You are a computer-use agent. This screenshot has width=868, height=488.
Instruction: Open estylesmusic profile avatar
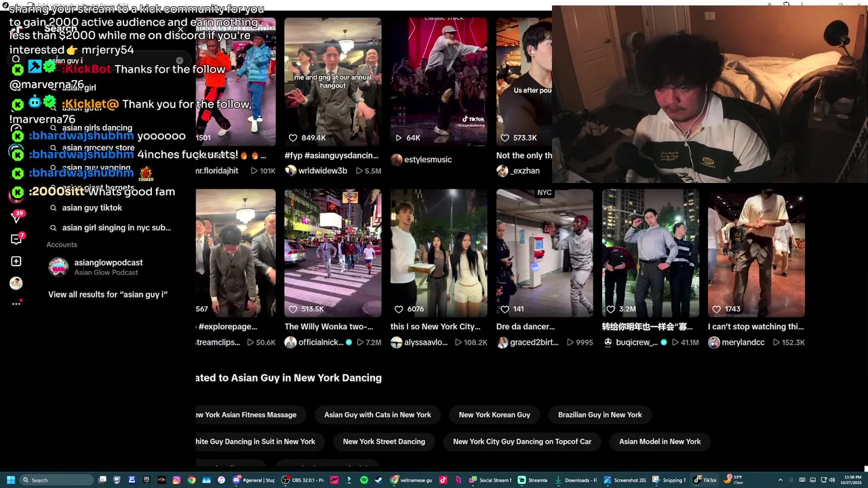(397, 159)
